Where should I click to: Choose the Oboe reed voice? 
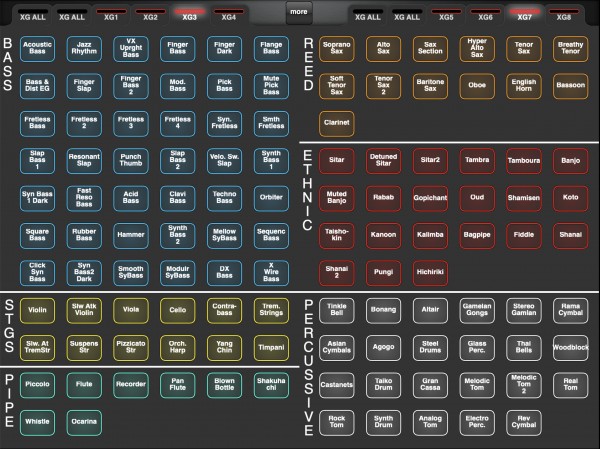tap(477, 86)
